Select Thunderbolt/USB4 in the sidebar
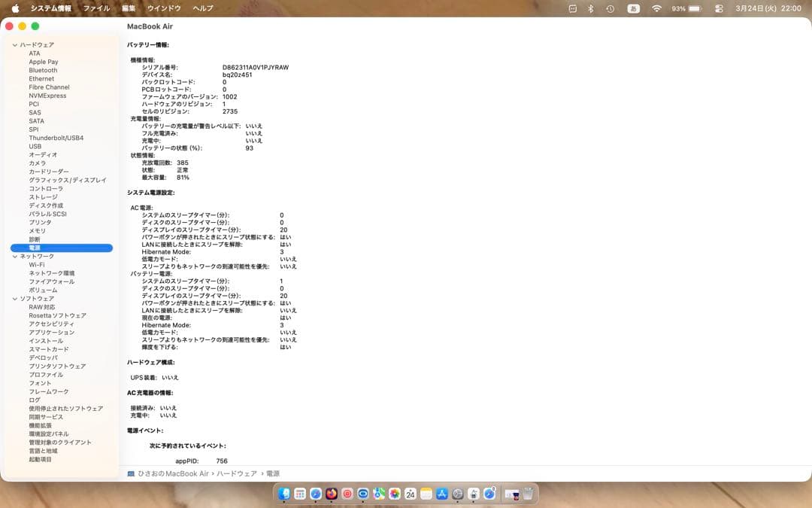This screenshot has width=812, height=508. [56, 138]
